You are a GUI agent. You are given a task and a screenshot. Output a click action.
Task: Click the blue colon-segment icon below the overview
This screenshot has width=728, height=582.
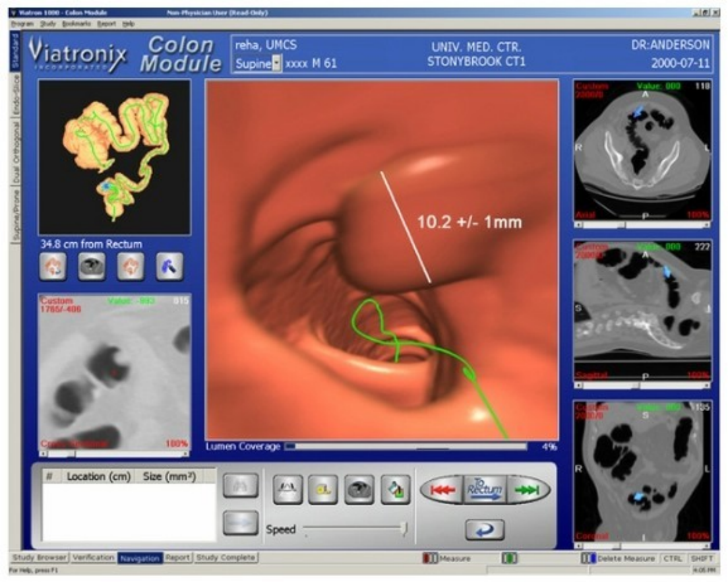[169, 267]
